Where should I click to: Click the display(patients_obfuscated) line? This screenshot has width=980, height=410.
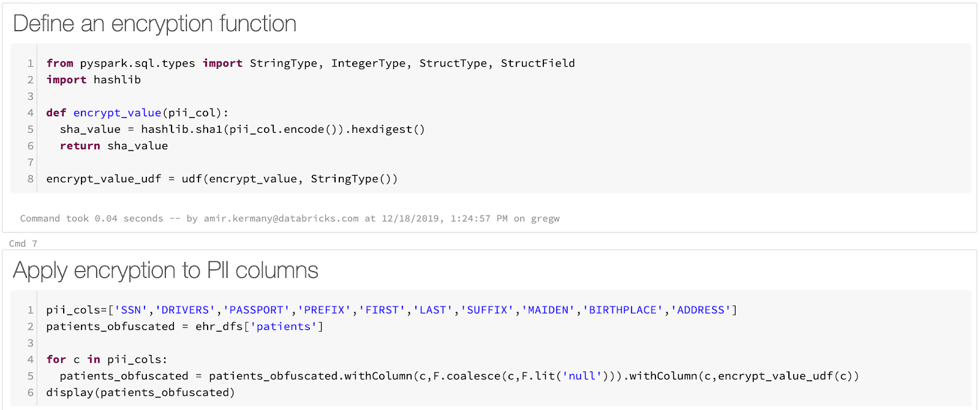[140, 393]
